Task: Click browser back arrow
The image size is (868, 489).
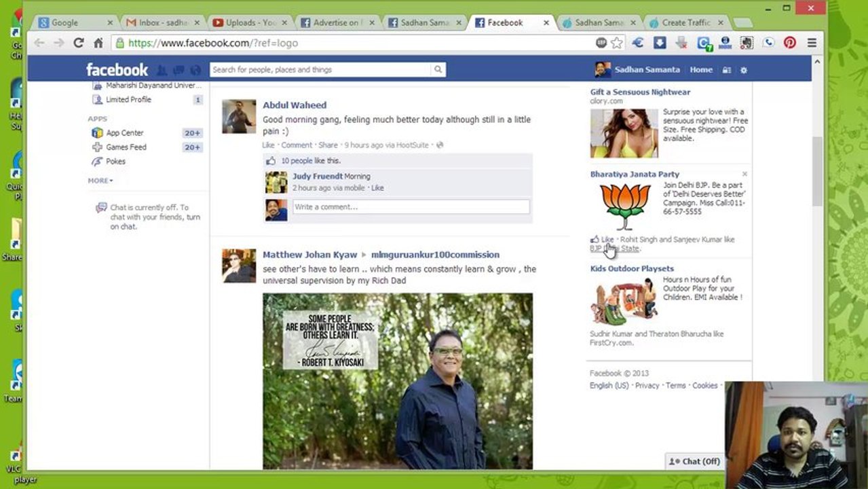Action: pos(39,43)
